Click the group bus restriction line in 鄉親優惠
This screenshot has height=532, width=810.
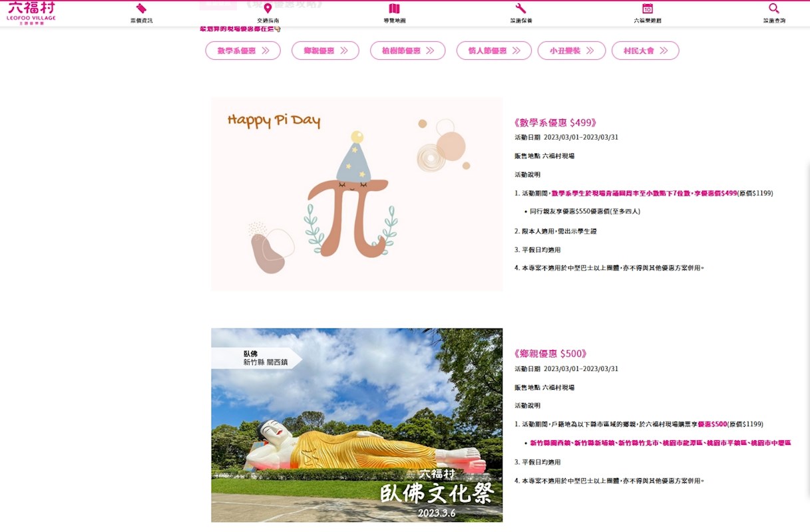(609, 481)
